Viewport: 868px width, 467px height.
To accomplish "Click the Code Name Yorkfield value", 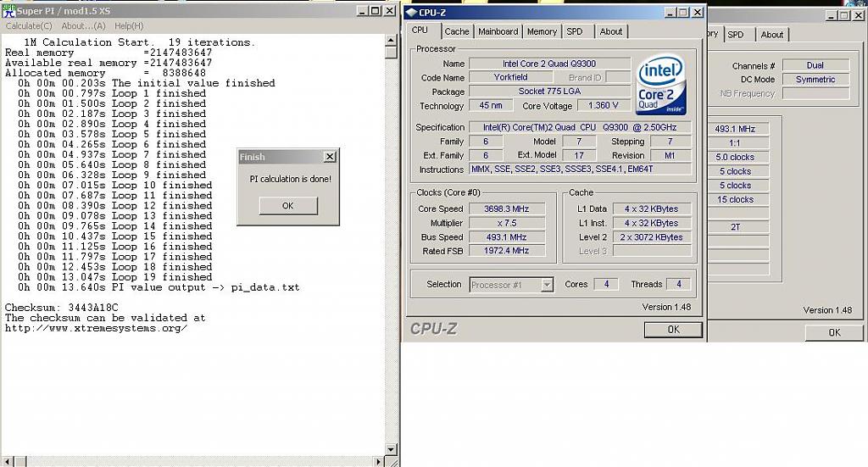I will 510,77.
